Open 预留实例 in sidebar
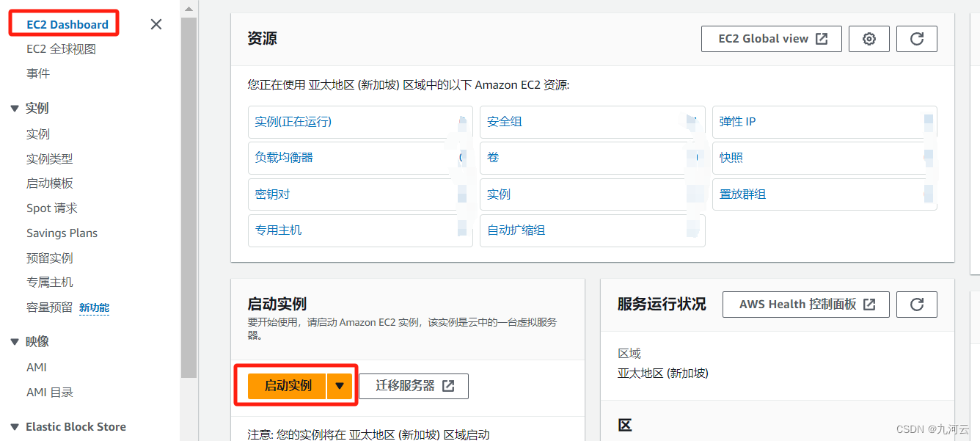The image size is (980, 441). pyautogui.click(x=50, y=258)
